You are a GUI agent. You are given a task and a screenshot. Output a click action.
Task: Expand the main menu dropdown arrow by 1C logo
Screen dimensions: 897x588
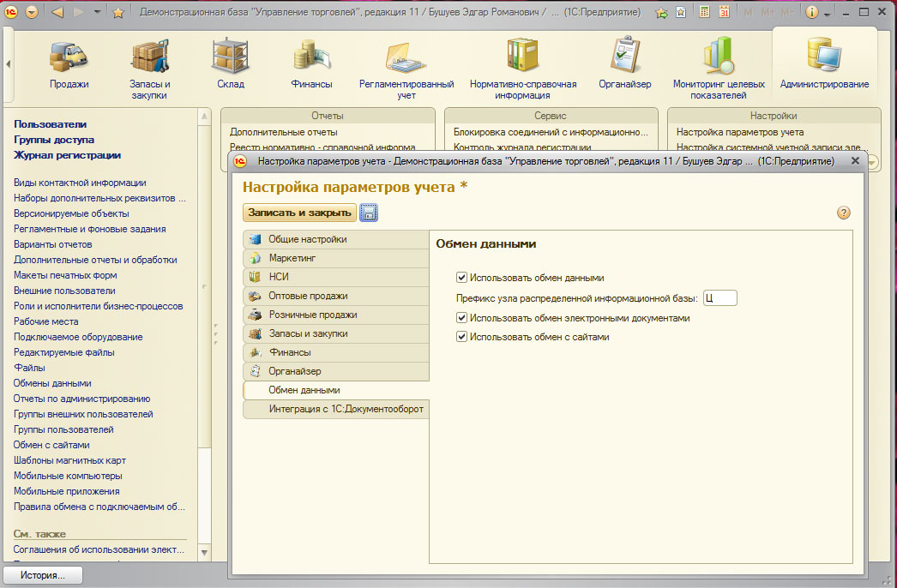pyautogui.click(x=32, y=13)
